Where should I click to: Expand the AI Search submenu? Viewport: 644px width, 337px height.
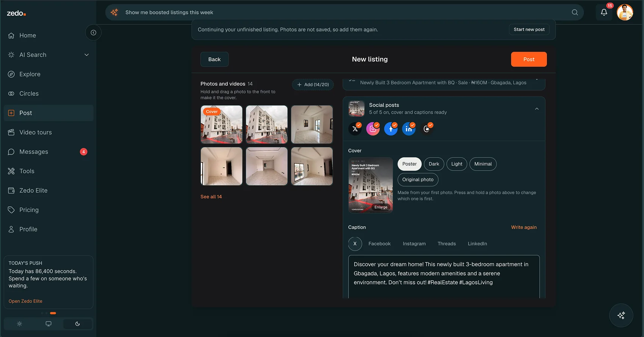pyautogui.click(x=87, y=55)
